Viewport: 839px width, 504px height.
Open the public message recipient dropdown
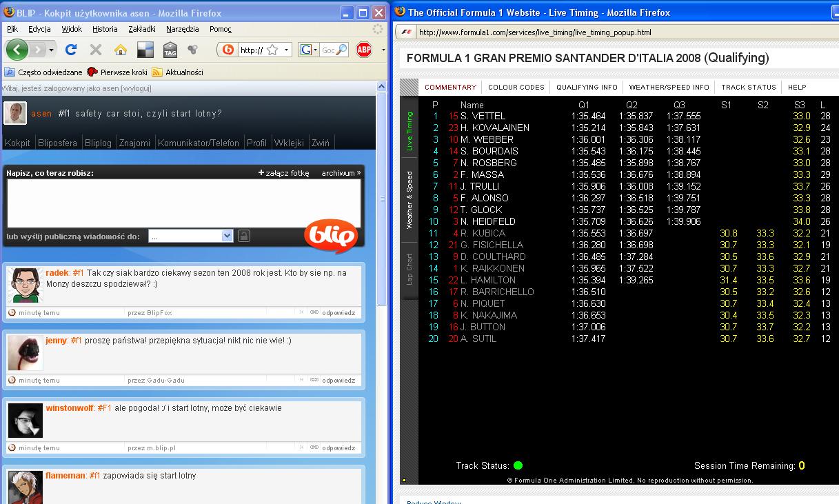click(x=228, y=236)
